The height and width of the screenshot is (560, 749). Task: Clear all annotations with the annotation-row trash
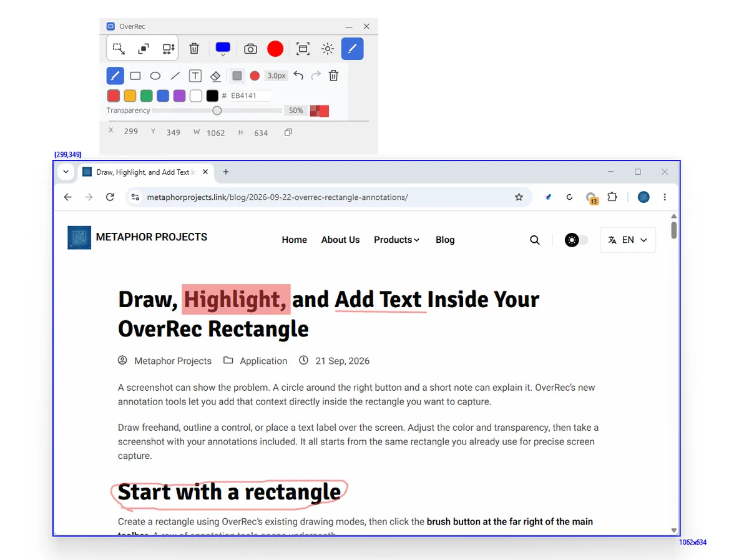tap(334, 76)
